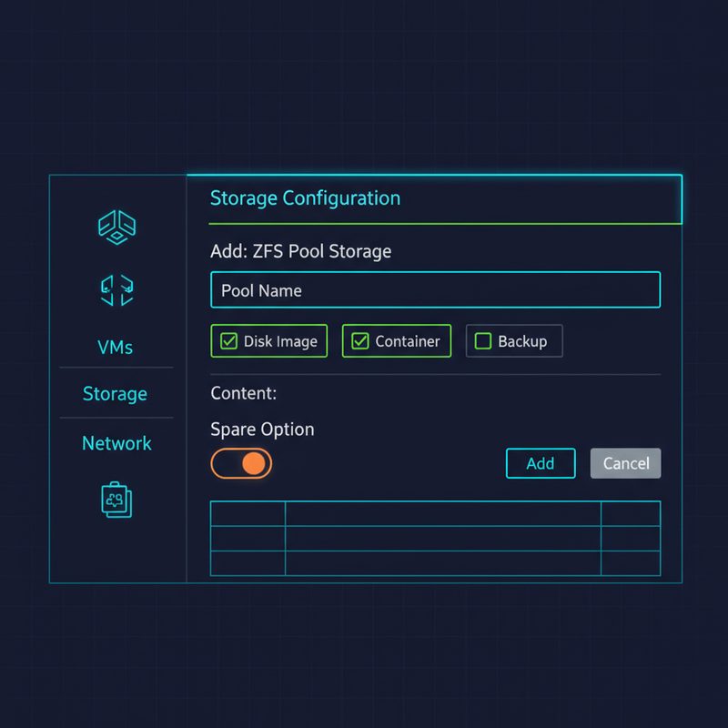Image resolution: width=728 pixels, height=728 pixels.
Task: Enable the Backup checkbox
Action: click(x=483, y=341)
